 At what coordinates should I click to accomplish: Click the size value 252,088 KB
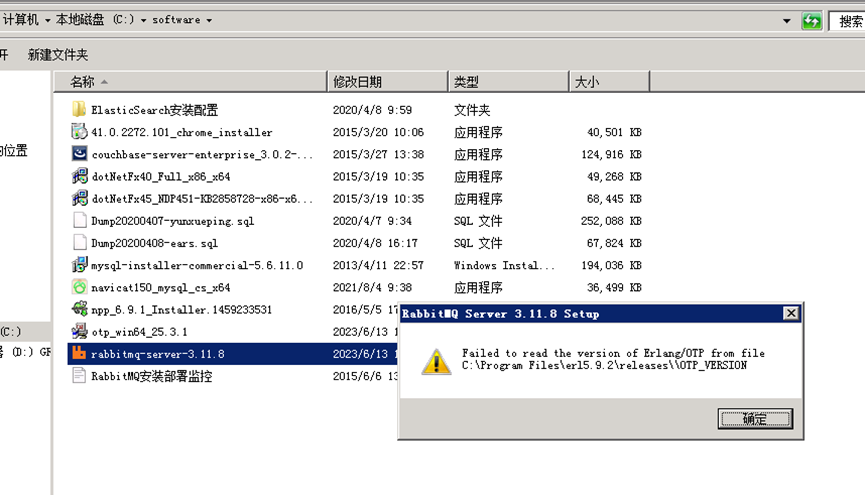coord(611,221)
